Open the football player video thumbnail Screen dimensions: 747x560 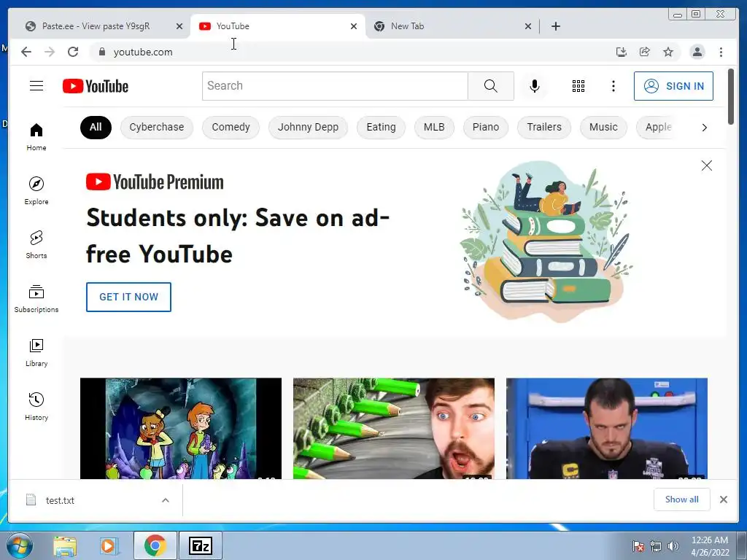pos(606,429)
